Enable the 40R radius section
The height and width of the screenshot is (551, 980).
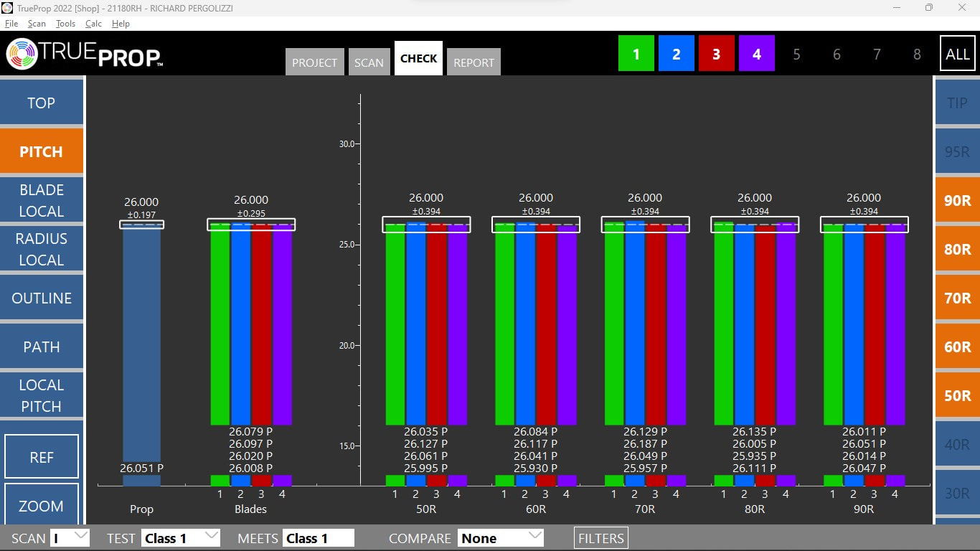coord(957,444)
